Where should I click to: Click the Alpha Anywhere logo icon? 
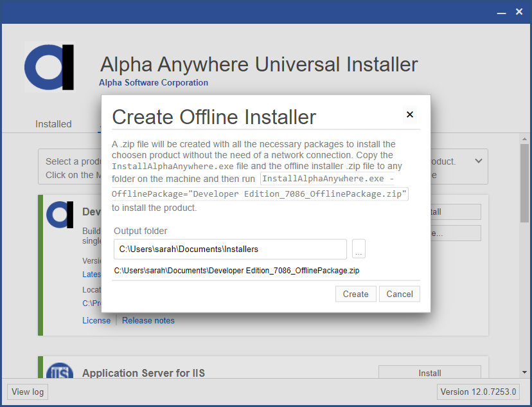coord(50,67)
